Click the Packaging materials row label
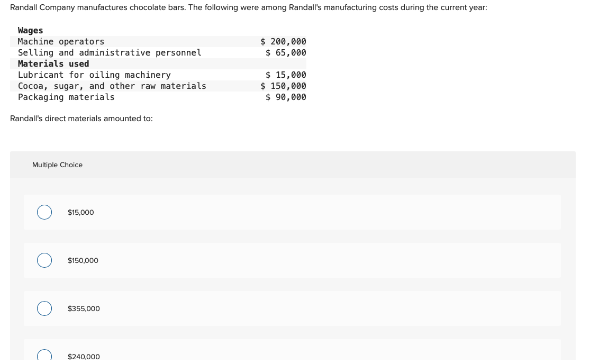The image size is (599, 364). 66,97
